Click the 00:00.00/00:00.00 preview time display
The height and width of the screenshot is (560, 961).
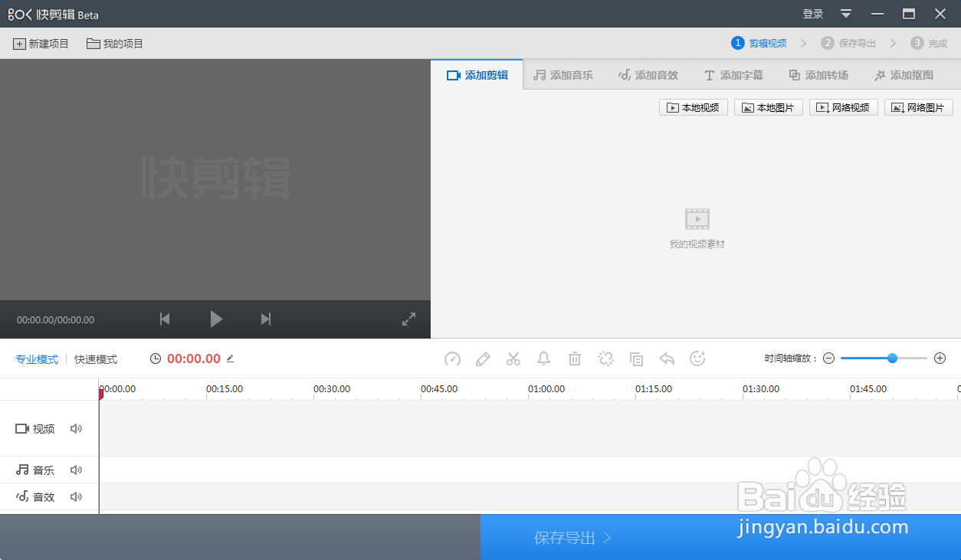click(56, 320)
